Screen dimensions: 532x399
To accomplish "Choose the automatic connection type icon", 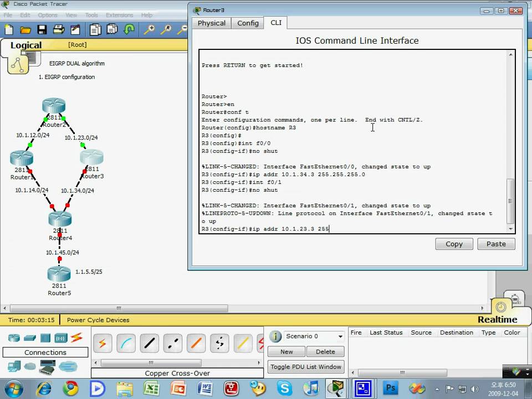I will pyautogui.click(x=103, y=344).
